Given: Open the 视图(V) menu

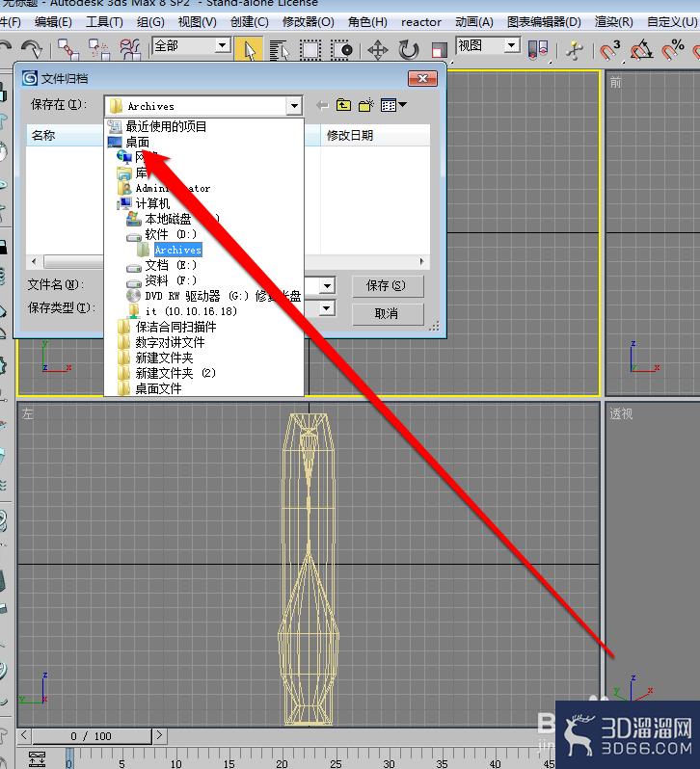Looking at the screenshot, I should tap(198, 22).
